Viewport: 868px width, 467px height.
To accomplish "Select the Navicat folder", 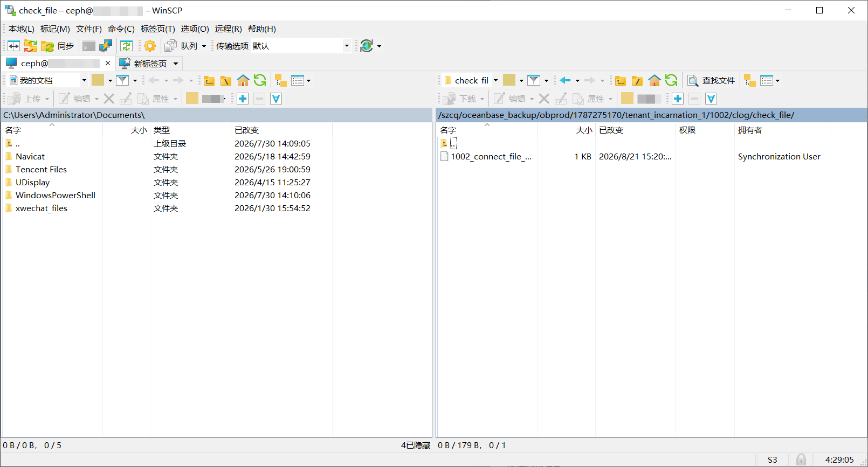I will (x=30, y=157).
